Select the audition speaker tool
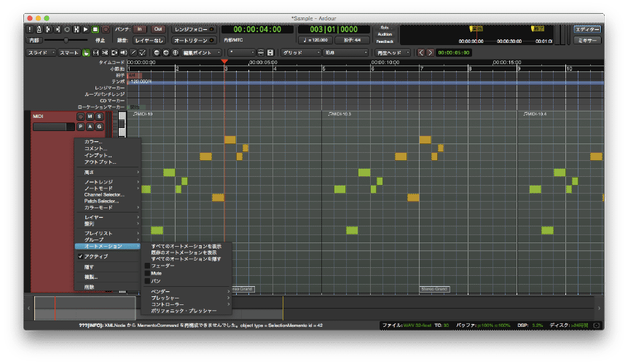The width and height of the screenshot is (628, 364). click(x=124, y=53)
